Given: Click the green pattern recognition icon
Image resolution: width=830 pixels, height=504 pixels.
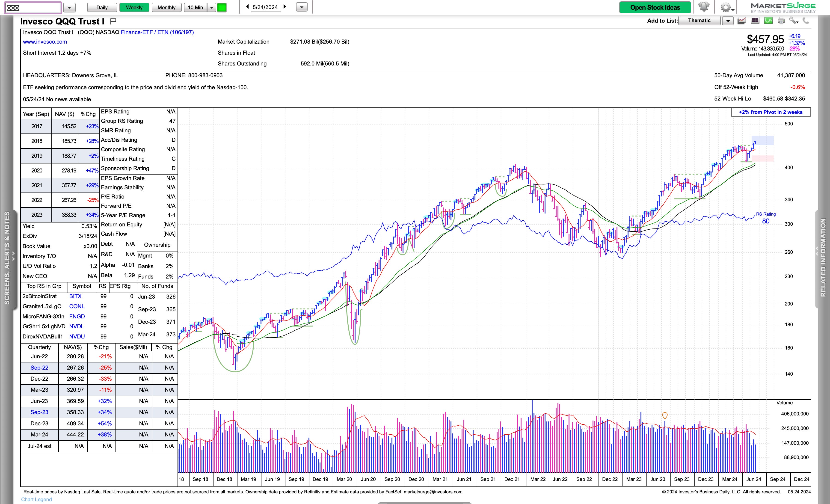Looking at the screenshot, I should 768,21.
